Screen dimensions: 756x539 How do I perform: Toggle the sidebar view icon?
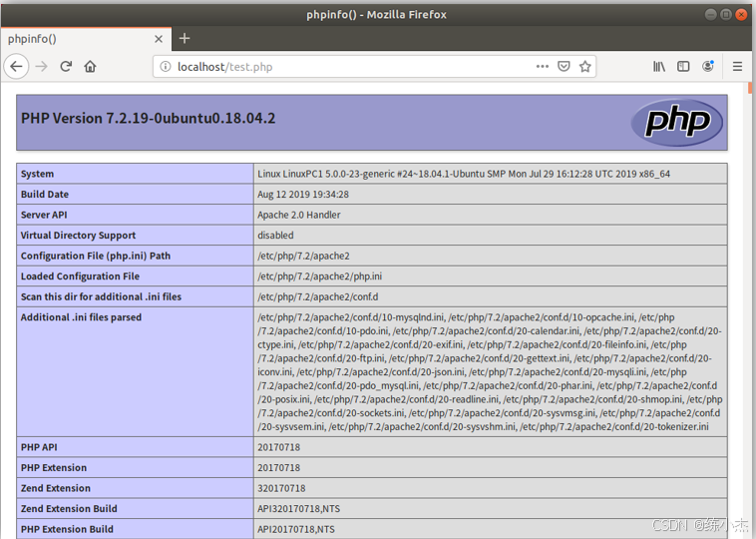pyautogui.click(x=683, y=67)
